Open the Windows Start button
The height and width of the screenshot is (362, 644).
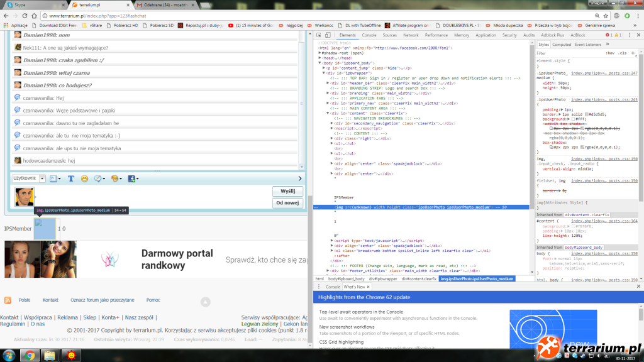9,356
